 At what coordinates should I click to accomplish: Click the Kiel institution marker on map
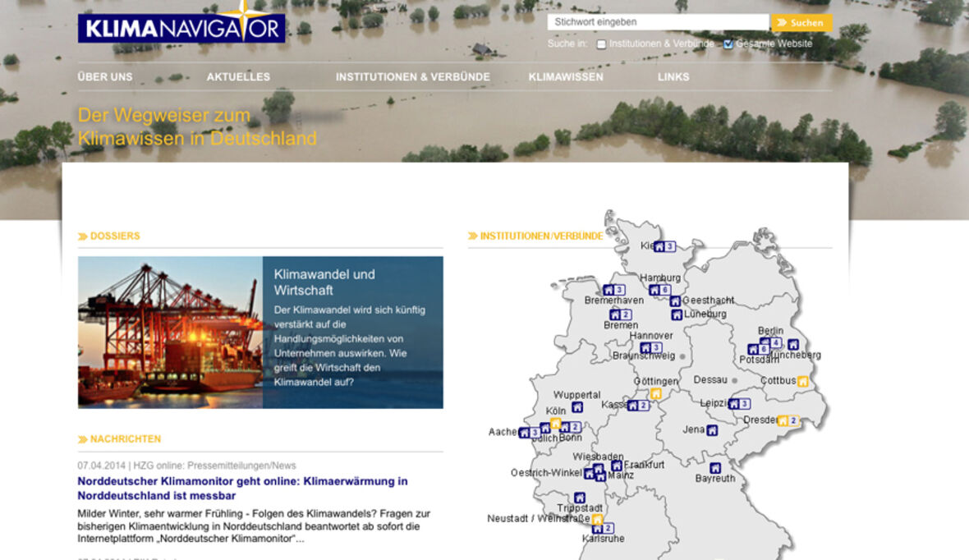(659, 246)
